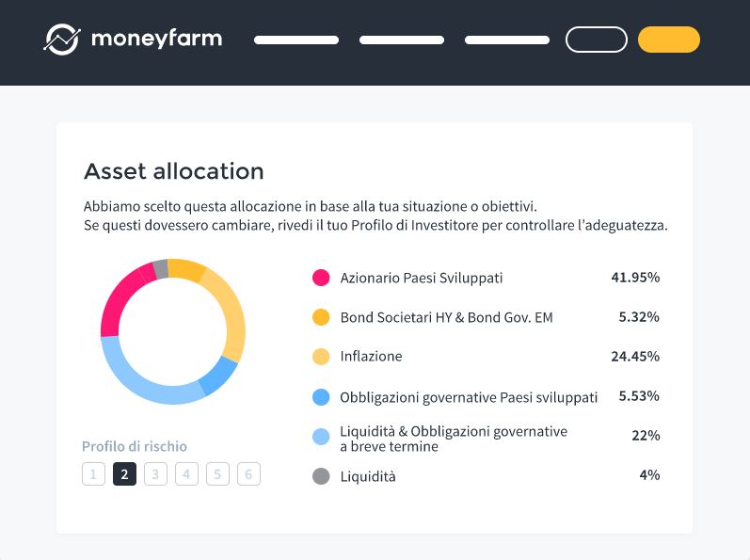The image size is (750, 560).
Task: Click the pink Azionario Paesi Sviluppati dot
Action: 321,278
